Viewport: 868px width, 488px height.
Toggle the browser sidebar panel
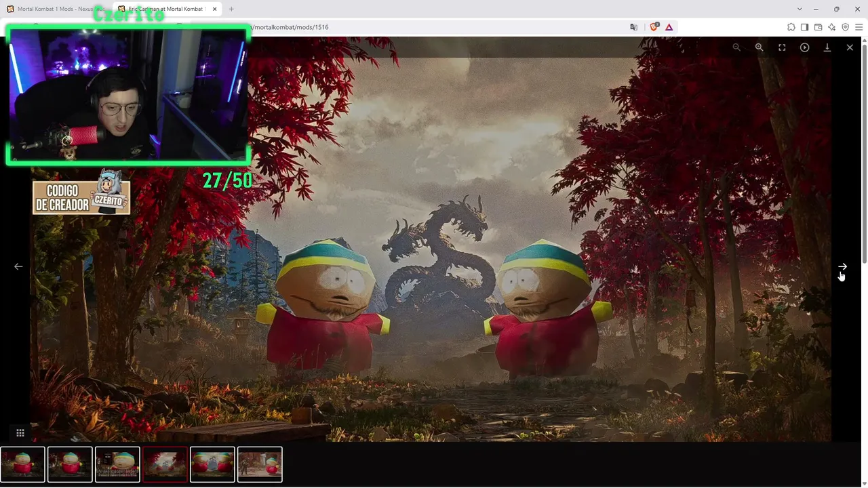pyautogui.click(x=804, y=27)
